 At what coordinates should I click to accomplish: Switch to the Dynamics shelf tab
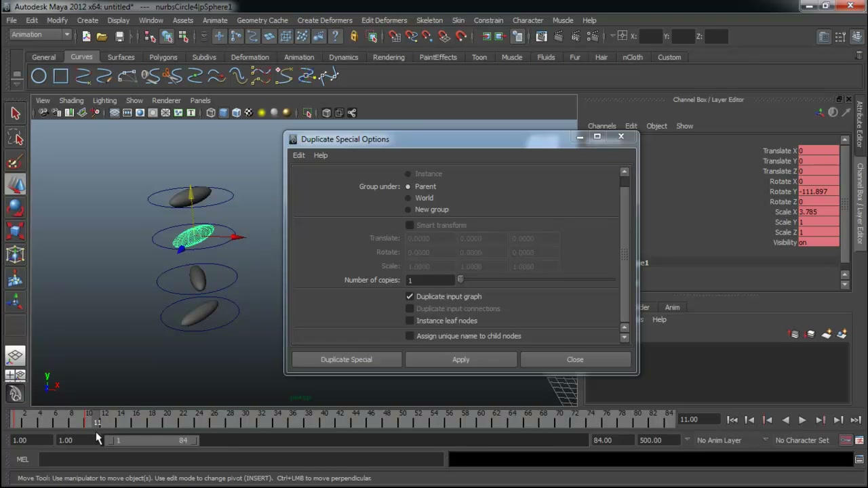tap(344, 58)
